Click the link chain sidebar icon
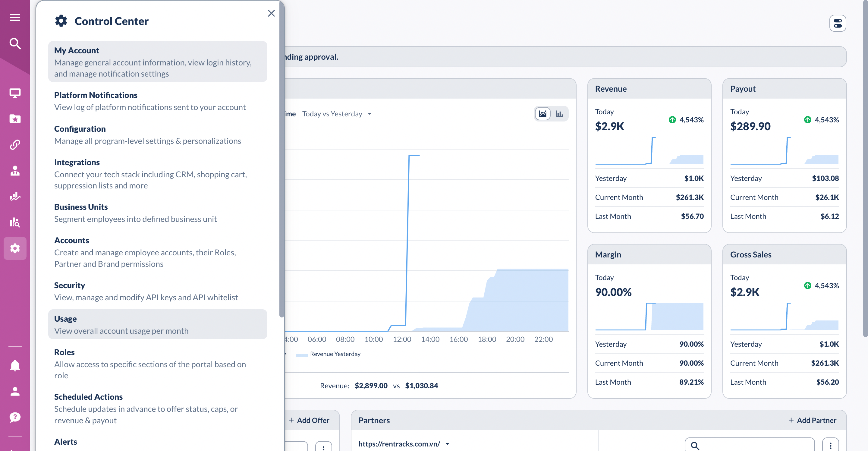The image size is (868, 451). [x=15, y=145]
